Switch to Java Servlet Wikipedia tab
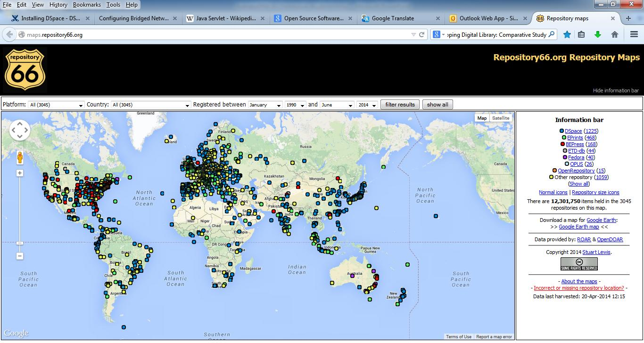 225,18
